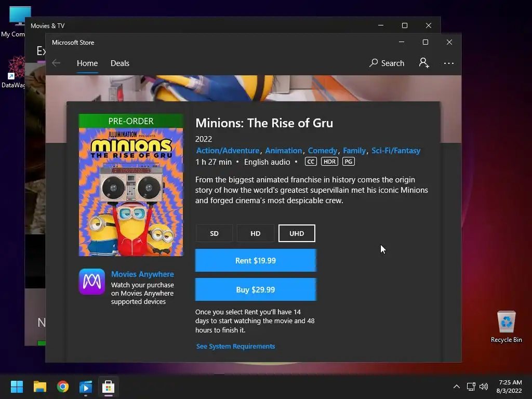Viewport: 532px width, 399px height.
Task: Browse the Action/Adventure genre
Action: click(x=228, y=151)
